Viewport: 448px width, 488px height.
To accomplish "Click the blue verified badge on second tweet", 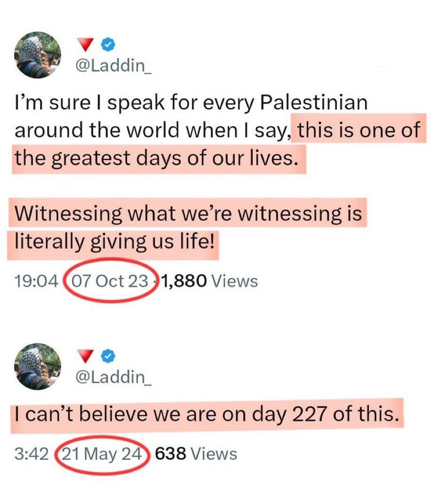I will (108, 356).
